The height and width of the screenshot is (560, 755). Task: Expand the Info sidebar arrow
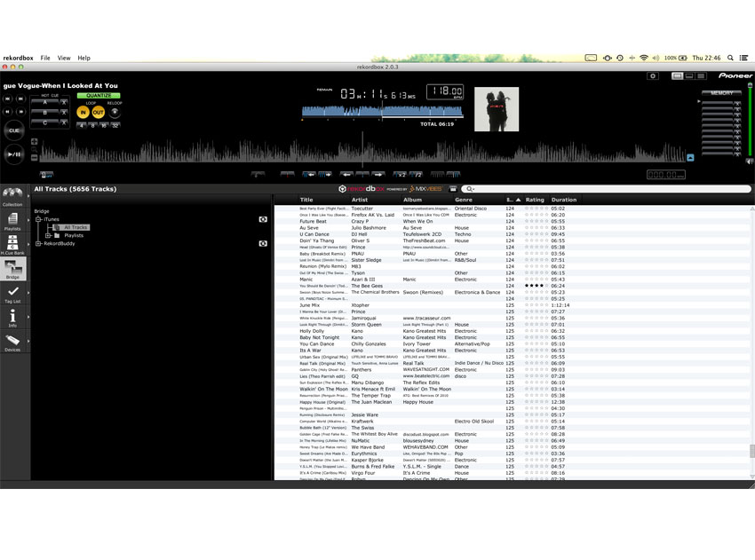pyautogui.click(x=28, y=317)
